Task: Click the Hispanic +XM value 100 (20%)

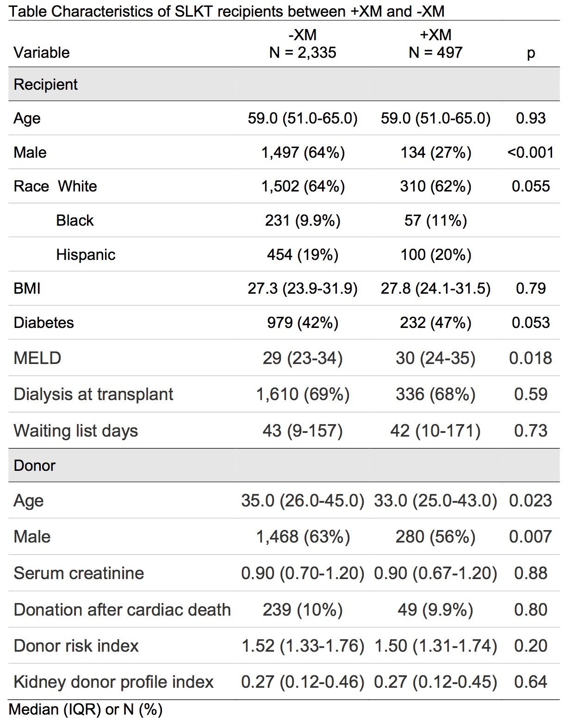Action: (x=435, y=254)
